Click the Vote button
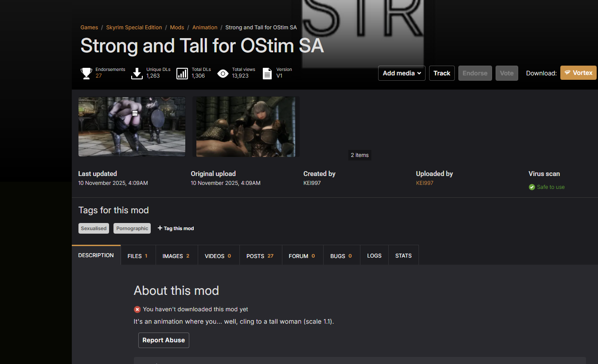This screenshot has height=364, width=598. [507, 73]
